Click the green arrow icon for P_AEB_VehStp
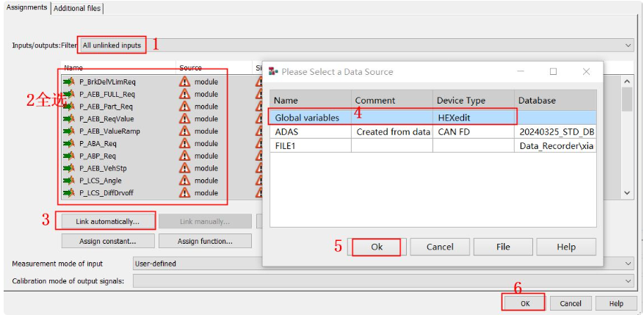The width and height of the screenshot is (644, 315). pos(69,168)
